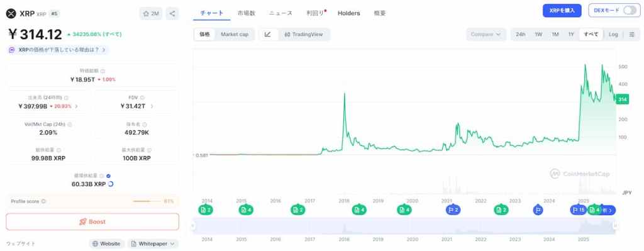Image resolution: width=644 pixels, height=251 pixels.
Task: Click the AI chat icon beside XRP price question
Action: (x=12, y=50)
